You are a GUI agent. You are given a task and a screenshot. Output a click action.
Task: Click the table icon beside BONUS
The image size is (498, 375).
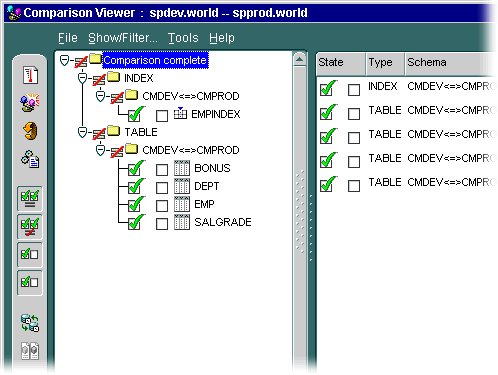182,168
